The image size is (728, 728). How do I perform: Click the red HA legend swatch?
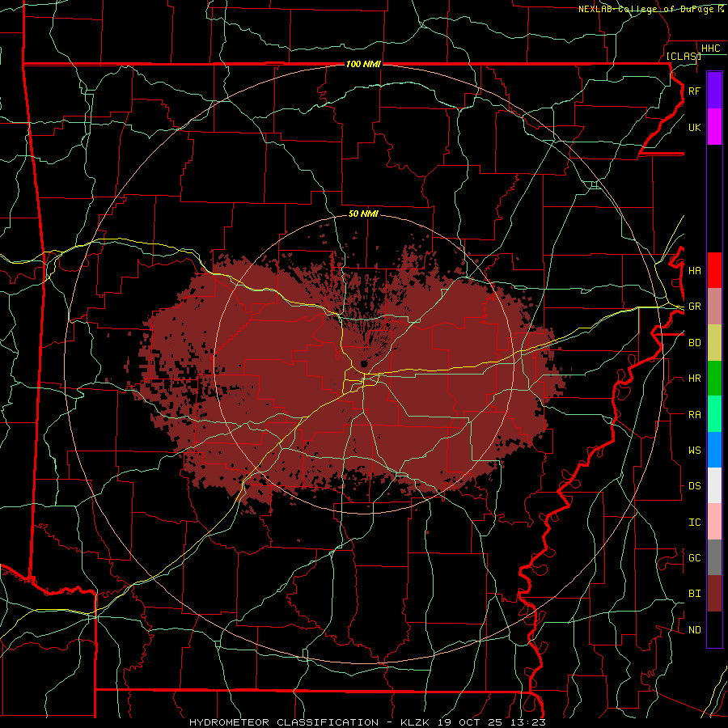pos(714,270)
